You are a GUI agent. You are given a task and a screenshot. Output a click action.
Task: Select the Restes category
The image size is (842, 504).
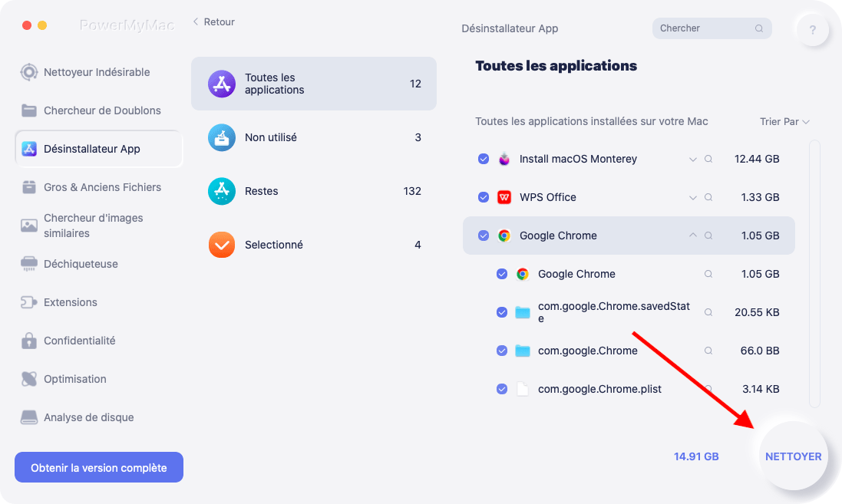coord(314,191)
